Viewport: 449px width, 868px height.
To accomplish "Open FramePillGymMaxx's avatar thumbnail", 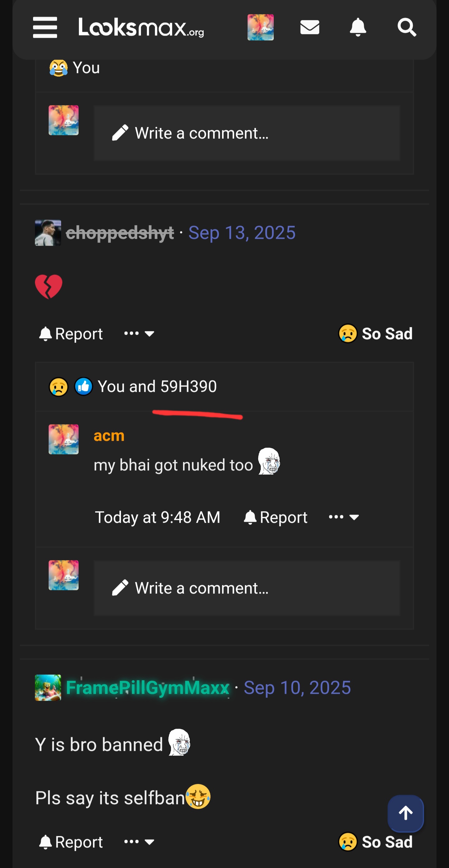I will (x=48, y=688).
